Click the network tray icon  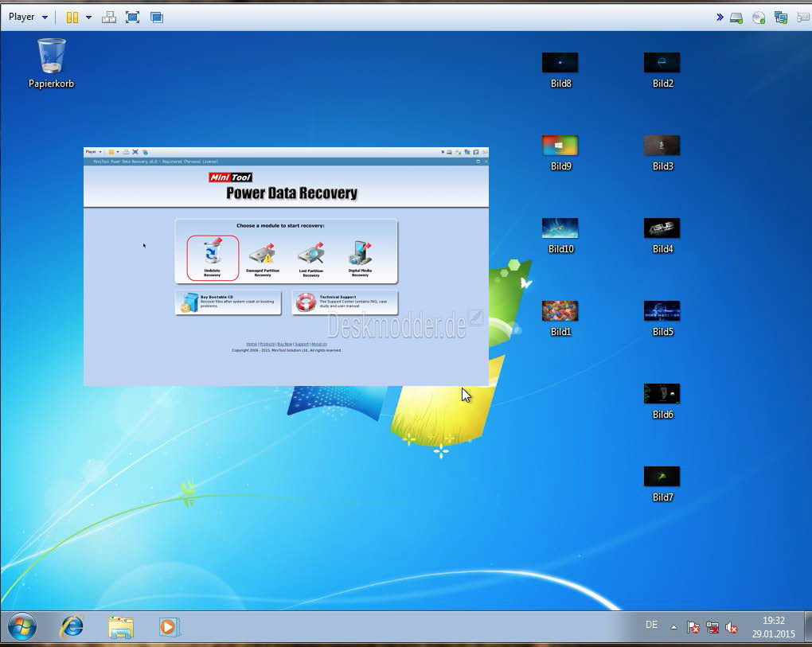(x=712, y=627)
